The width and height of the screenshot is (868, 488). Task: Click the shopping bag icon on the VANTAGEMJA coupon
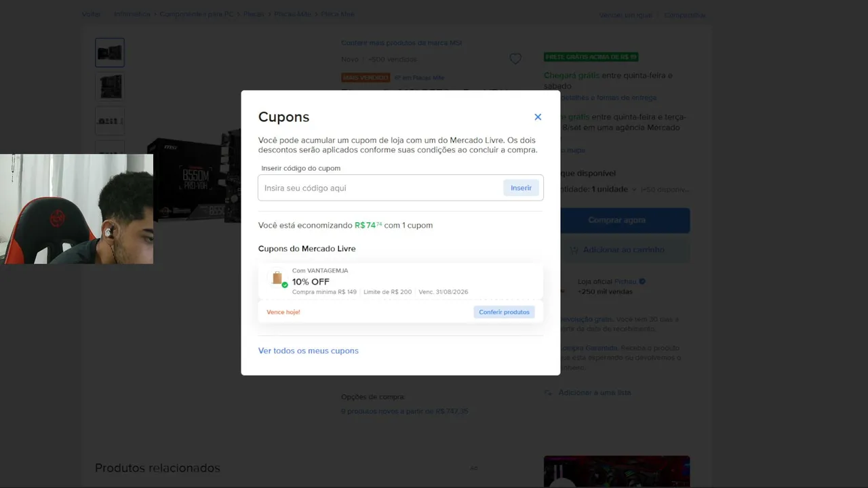click(277, 278)
